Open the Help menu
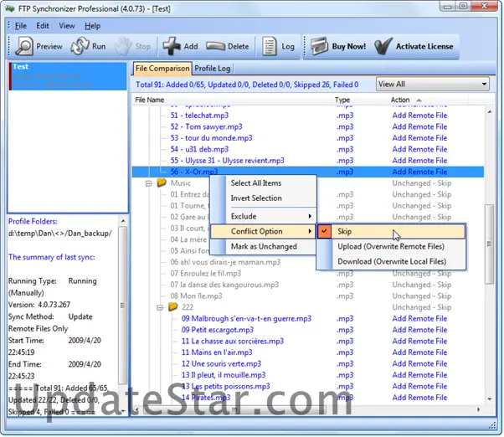 point(93,26)
